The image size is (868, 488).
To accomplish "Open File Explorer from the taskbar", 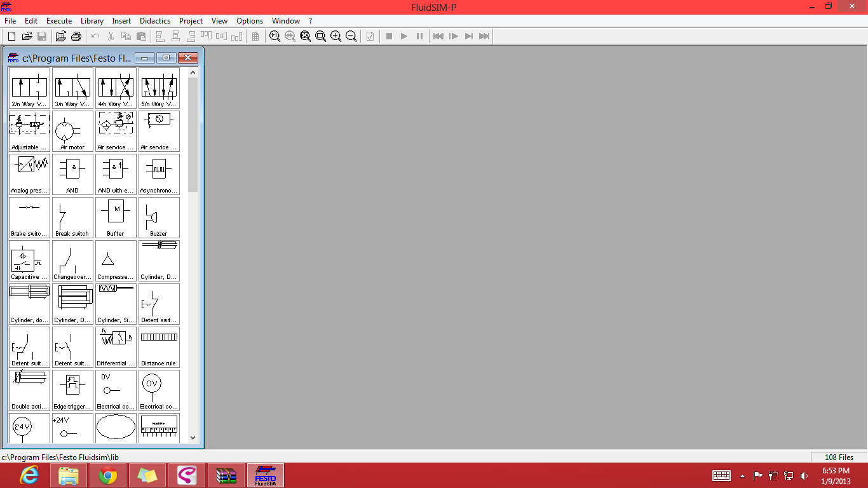I will [69, 475].
